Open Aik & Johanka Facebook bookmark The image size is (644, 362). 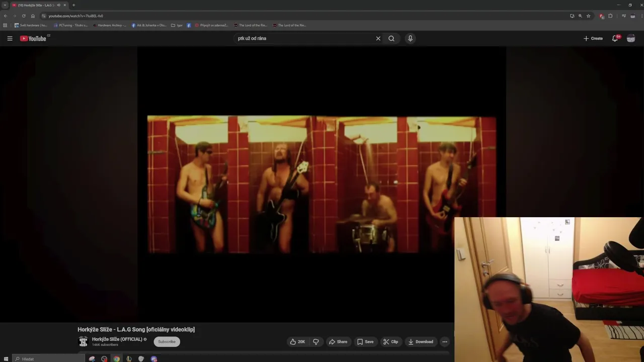pos(149,25)
